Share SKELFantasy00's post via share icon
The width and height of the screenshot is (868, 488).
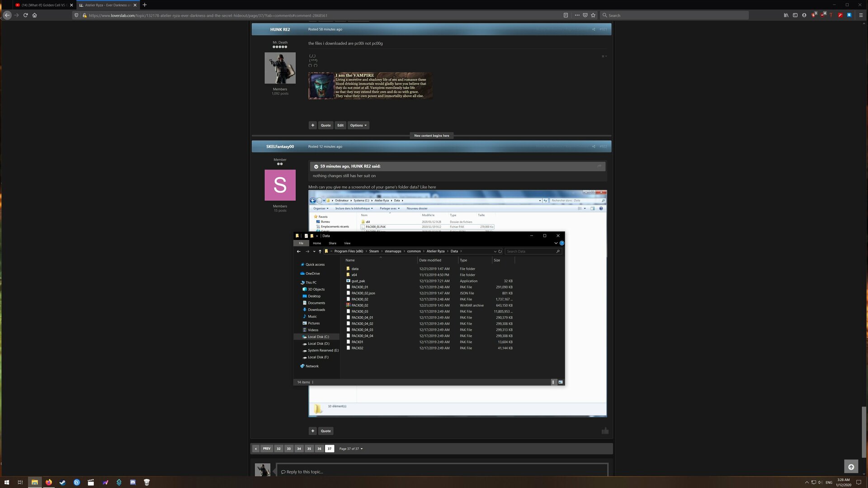[x=594, y=146]
